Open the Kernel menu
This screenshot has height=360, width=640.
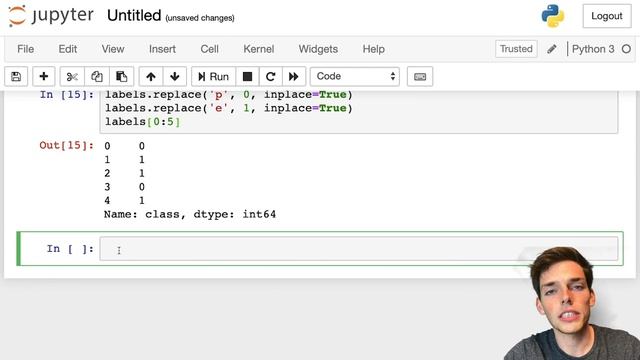click(258, 49)
